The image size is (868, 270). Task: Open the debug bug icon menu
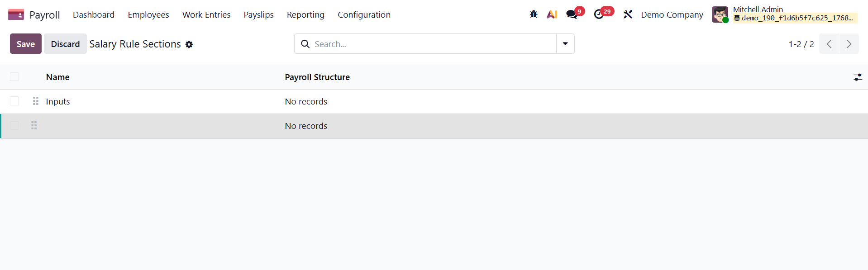(x=534, y=14)
